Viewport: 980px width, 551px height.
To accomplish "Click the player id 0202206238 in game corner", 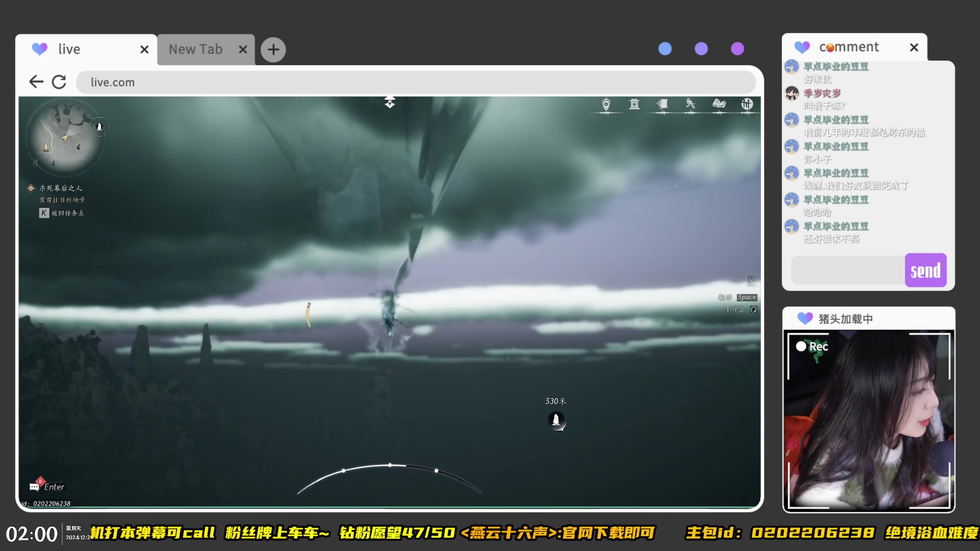I will 52,504.
